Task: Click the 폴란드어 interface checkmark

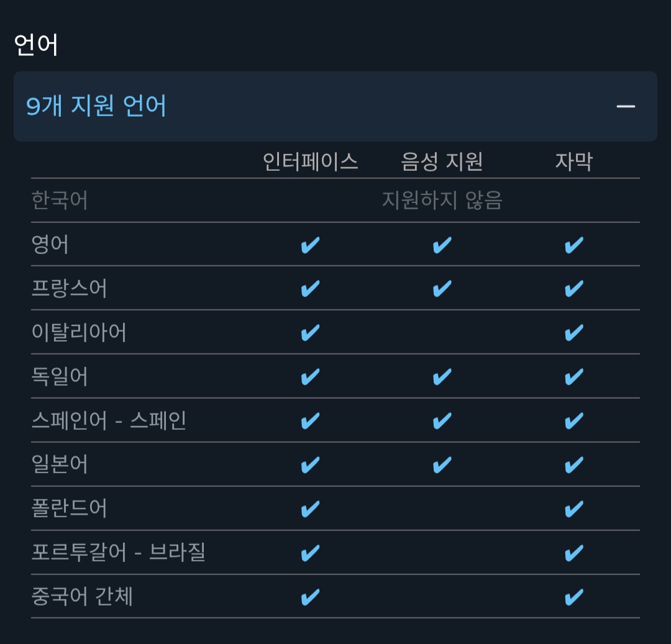Action: coord(310,509)
